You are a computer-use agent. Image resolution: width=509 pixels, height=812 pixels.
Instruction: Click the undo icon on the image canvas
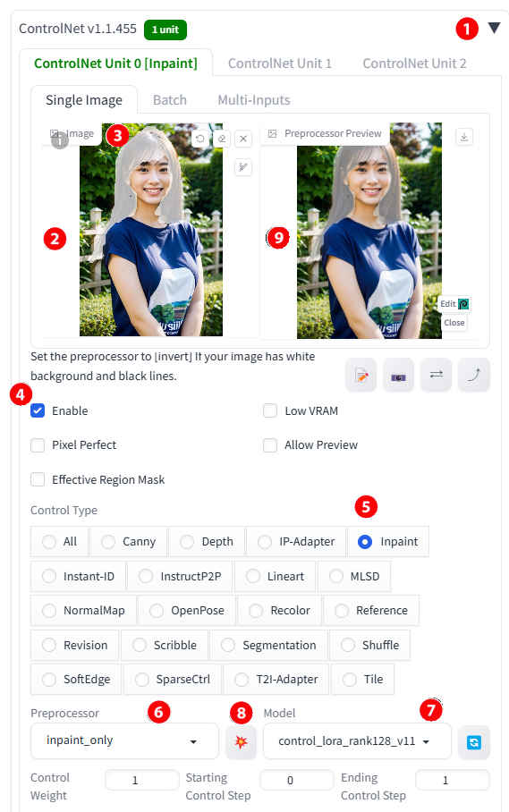[x=200, y=139]
